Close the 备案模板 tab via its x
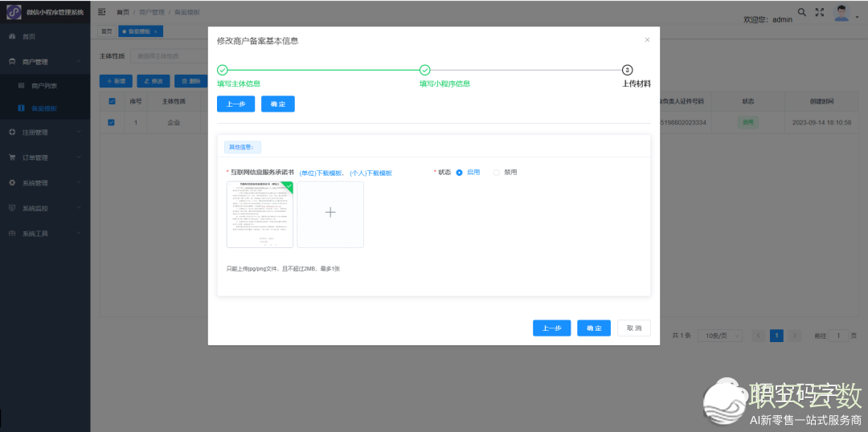The height and width of the screenshot is (432, 868). click(156, 32)
